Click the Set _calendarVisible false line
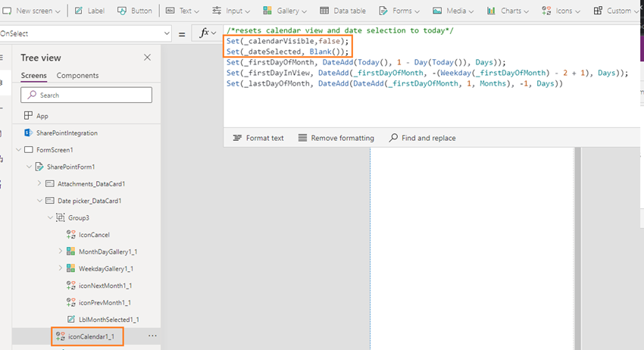 click(287, 41)
